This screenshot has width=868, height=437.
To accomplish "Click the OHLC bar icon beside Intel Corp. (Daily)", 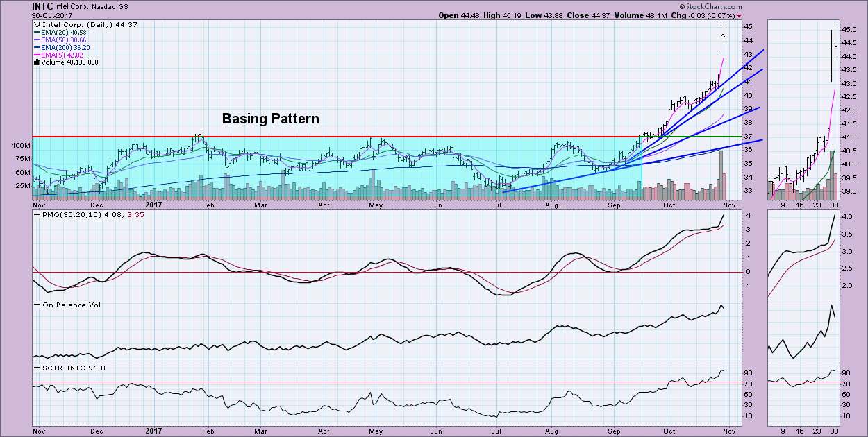I will coord(36,25).
